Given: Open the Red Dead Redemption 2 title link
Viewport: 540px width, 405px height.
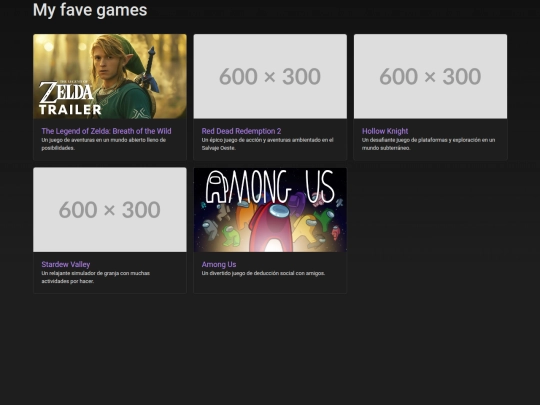Looking at the screenshot, I should click(241, 131).
